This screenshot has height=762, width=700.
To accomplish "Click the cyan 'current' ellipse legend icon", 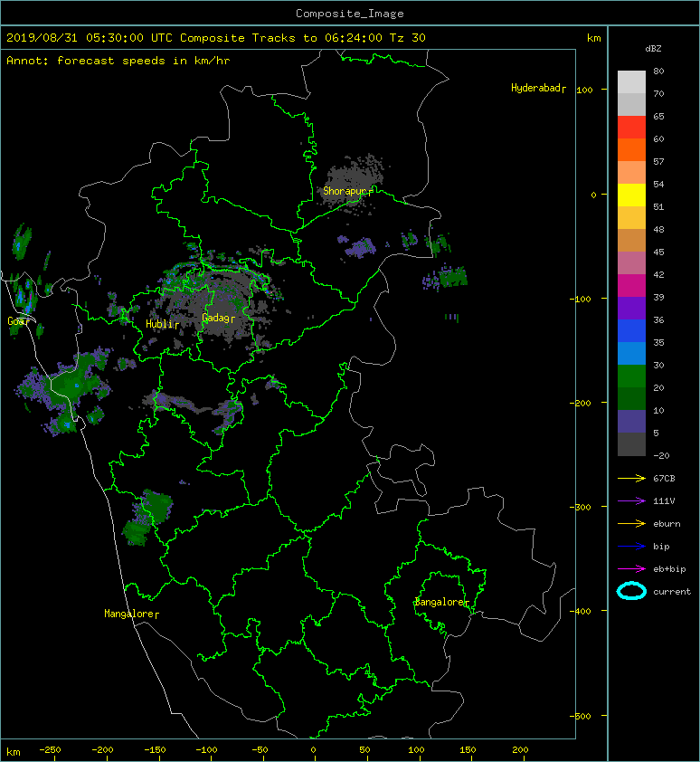I will (631, 591).
